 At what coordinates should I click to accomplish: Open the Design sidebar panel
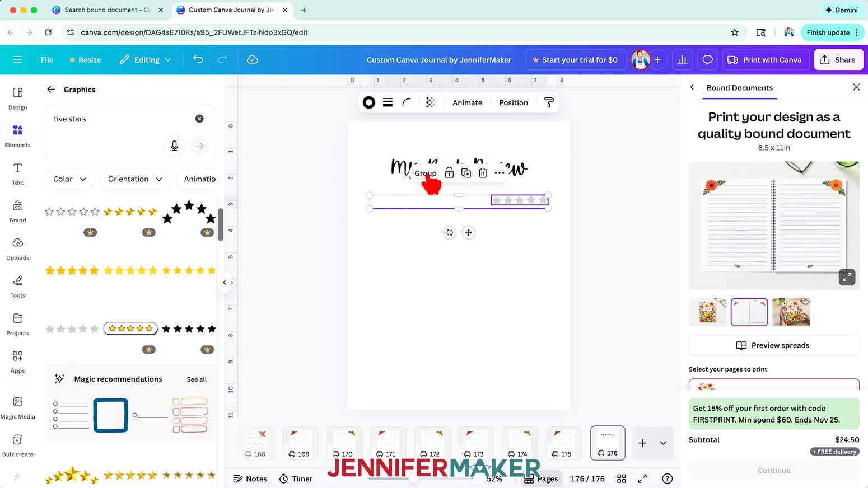17,98
